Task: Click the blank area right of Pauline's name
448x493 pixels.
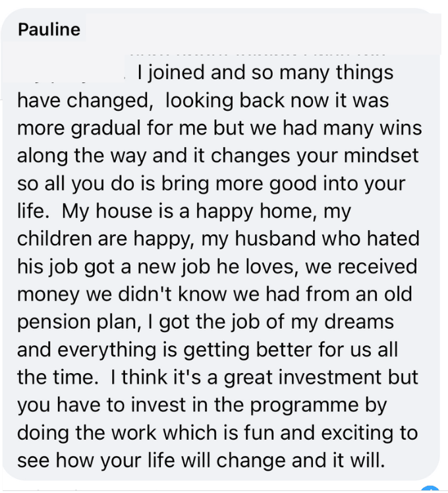Action: (x=262, y=30)
